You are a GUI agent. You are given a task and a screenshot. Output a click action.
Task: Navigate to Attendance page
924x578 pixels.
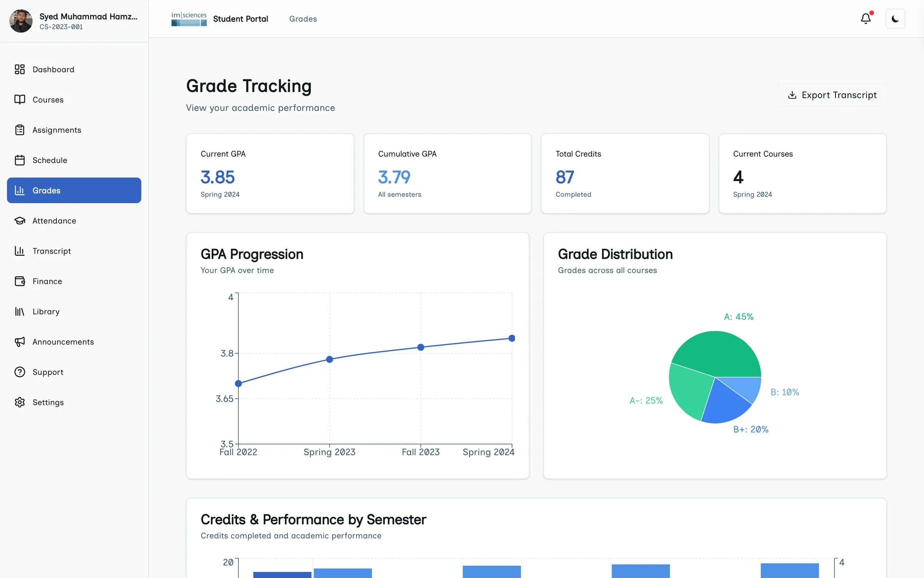(74, 220)
